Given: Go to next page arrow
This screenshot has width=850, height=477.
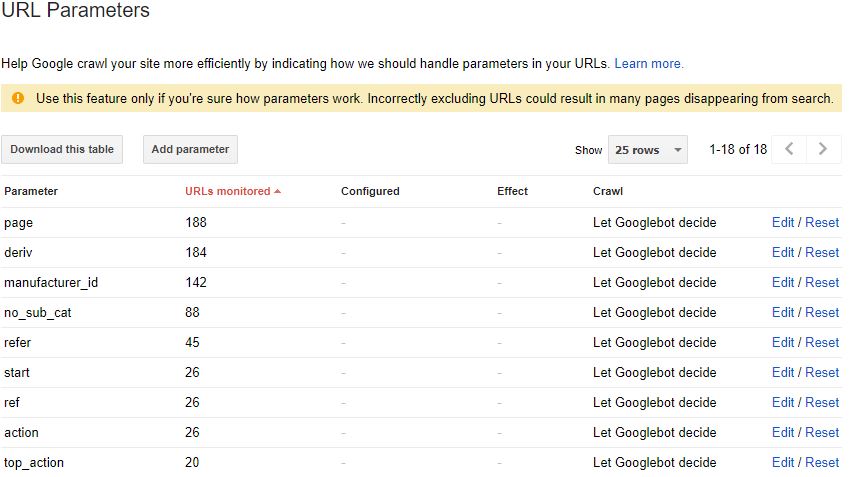Looking at the screenshot, I should click(823, 149).
